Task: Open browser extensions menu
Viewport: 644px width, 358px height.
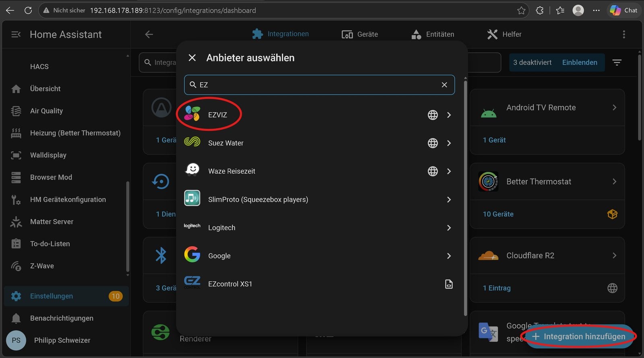Action: coord(540,10)
